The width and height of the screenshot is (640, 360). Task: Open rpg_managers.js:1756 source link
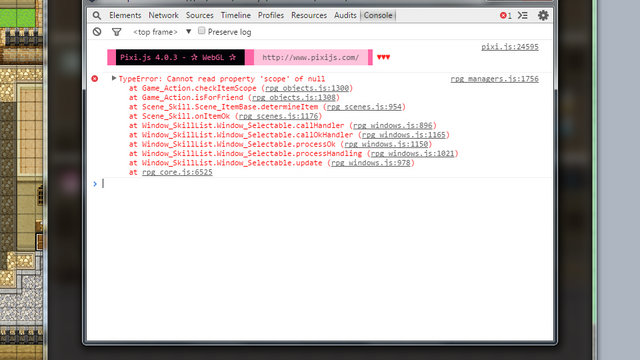tap(495, 79)
